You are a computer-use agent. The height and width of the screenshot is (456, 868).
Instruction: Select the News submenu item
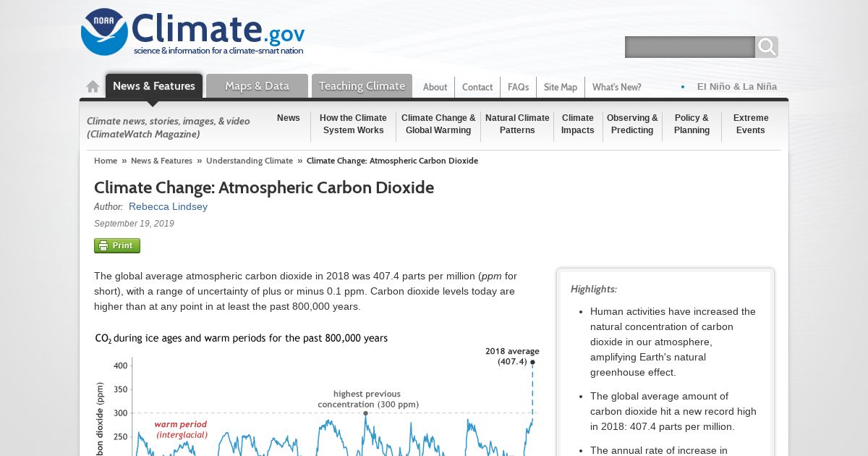point(288,118)
